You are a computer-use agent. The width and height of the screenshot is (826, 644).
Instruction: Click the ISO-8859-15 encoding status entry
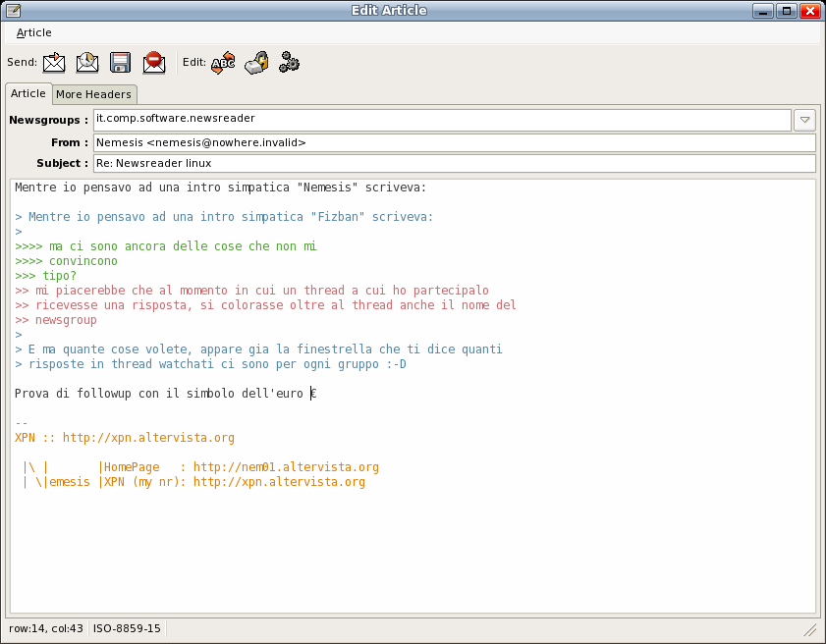pos(127,628)
